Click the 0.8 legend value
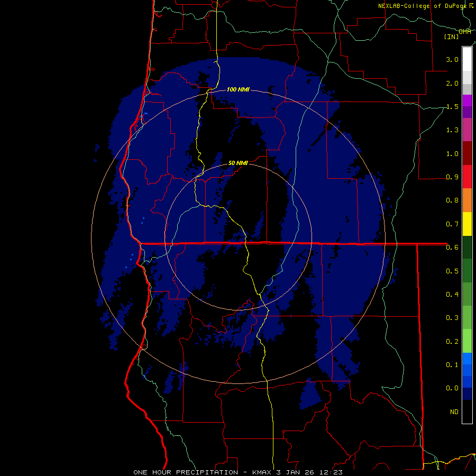 452,200
